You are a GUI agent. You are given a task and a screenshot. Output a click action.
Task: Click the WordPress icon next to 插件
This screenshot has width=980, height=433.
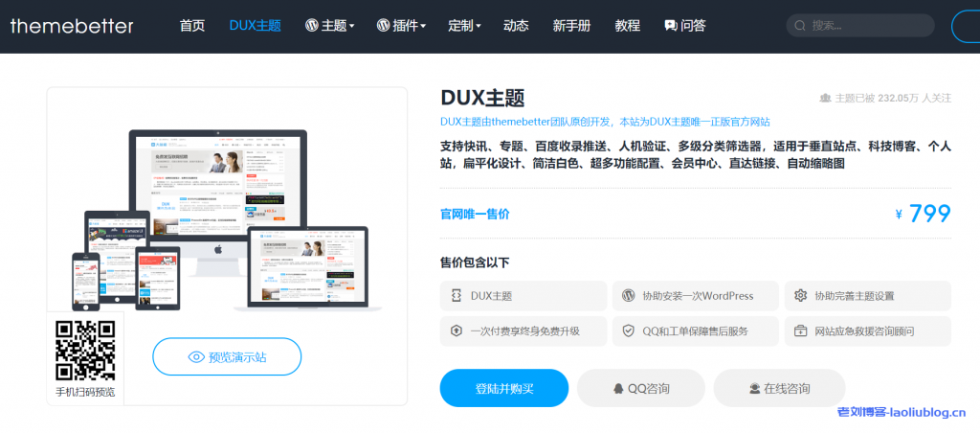pyautogui.click(x=383, y=26)
